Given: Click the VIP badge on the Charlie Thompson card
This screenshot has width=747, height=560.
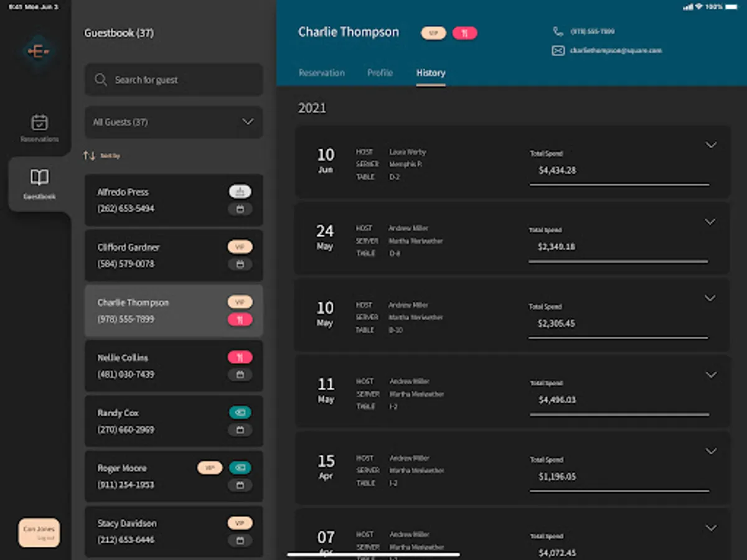Looking at the screenshot, I should 240,302.
